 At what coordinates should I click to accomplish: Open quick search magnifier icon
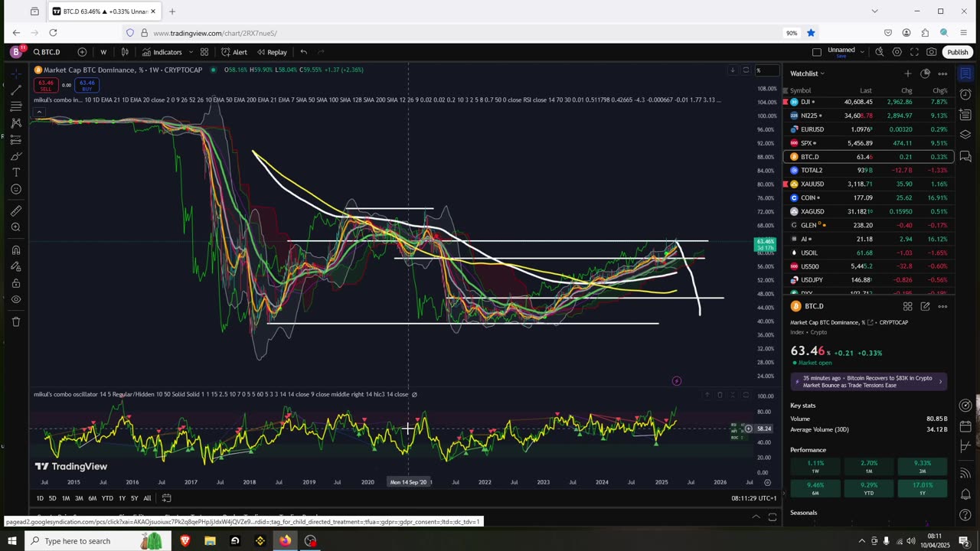click(880, 52)
